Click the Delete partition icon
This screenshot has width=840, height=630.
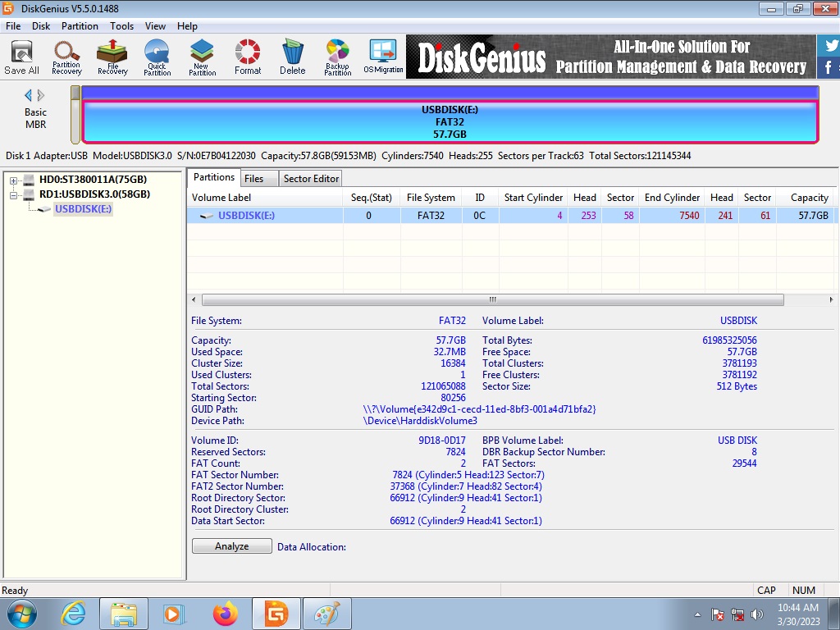tap(292, 57)
